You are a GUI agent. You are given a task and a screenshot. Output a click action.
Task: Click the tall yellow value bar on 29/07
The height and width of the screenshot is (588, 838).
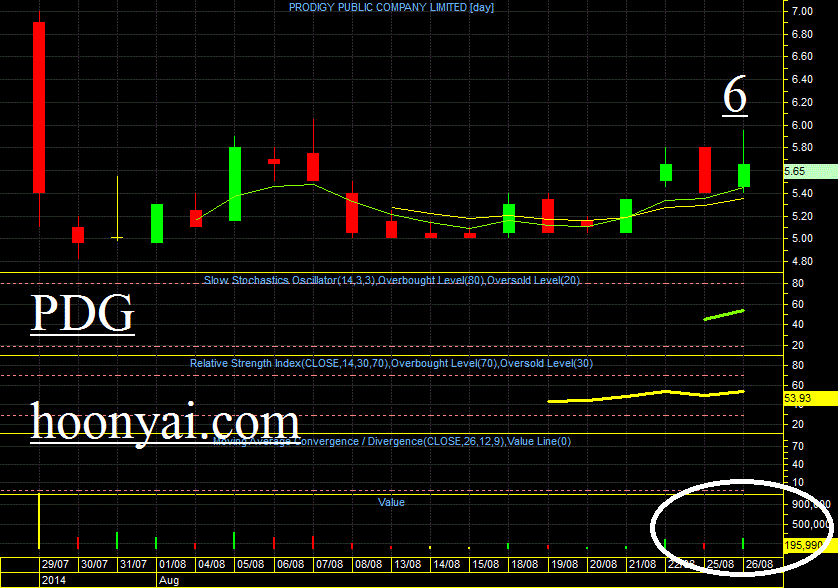coord(39,521)
